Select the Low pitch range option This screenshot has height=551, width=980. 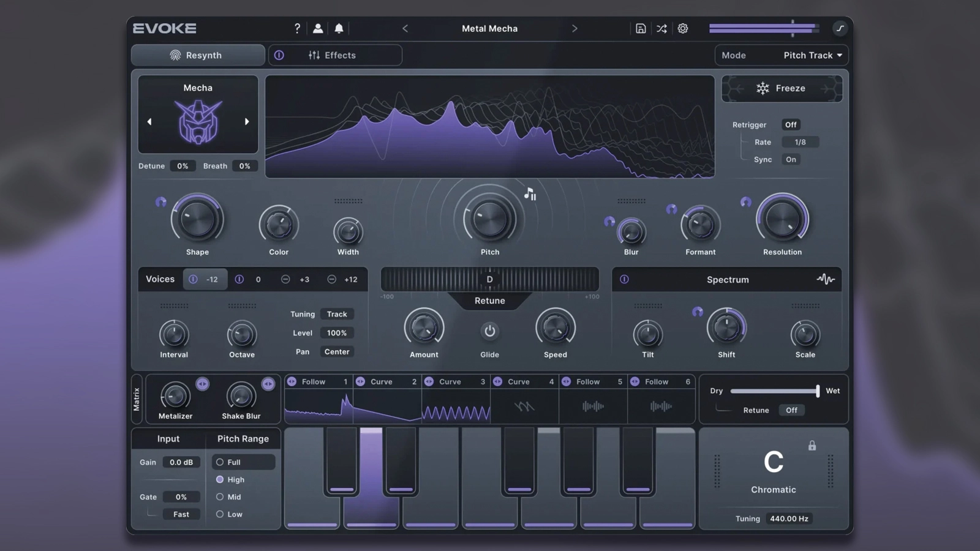click(220, 514)
